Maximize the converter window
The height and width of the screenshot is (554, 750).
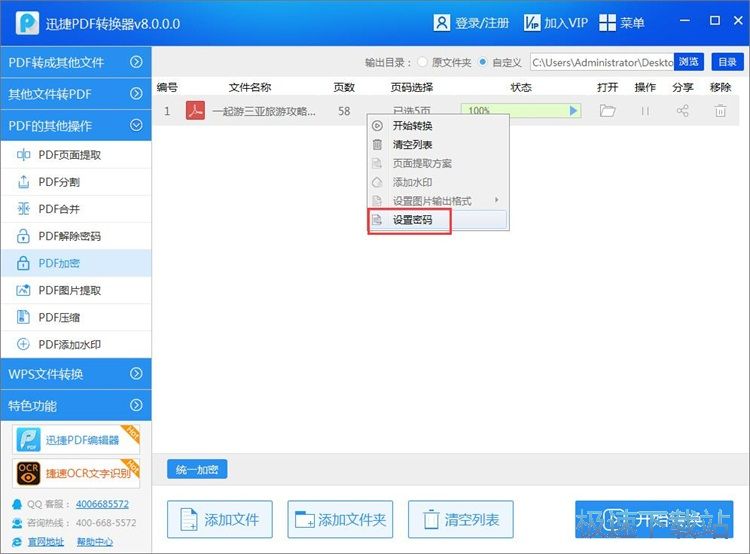point(715,21)
